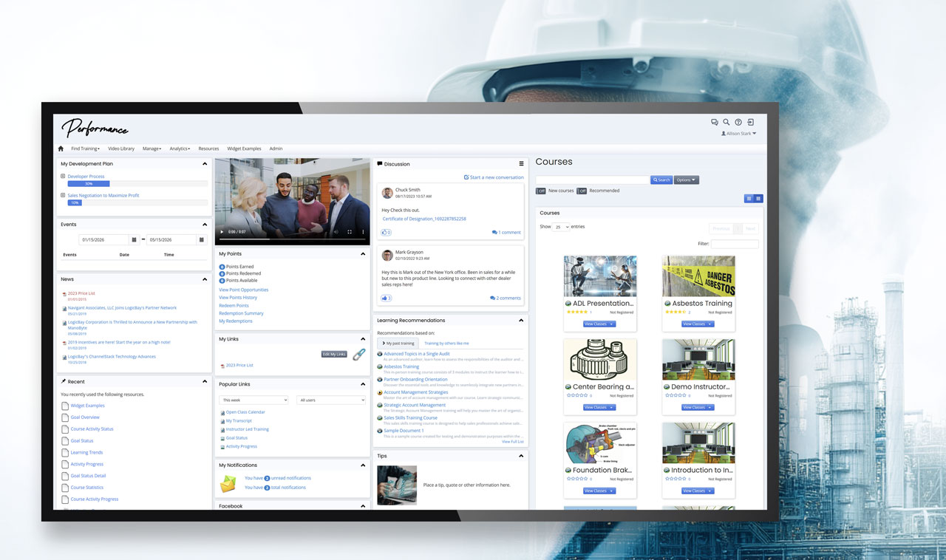946x560 pixels.
Task: Click the Edit My Links button
Action: coord(334,354)
